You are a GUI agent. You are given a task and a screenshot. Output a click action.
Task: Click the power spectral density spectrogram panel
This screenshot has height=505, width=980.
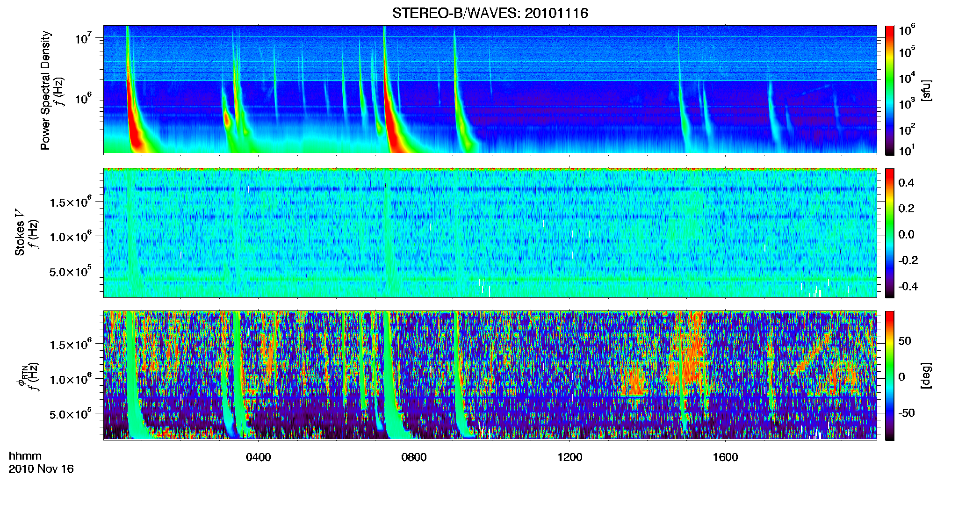point(490,90)
